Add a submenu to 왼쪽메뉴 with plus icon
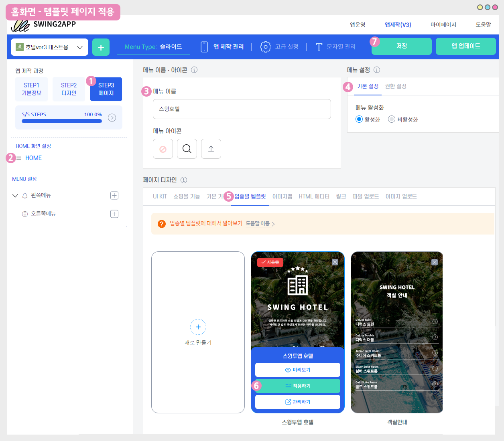Image resolution: width=504 pixels, height=441 pixels. pos(114,195)
